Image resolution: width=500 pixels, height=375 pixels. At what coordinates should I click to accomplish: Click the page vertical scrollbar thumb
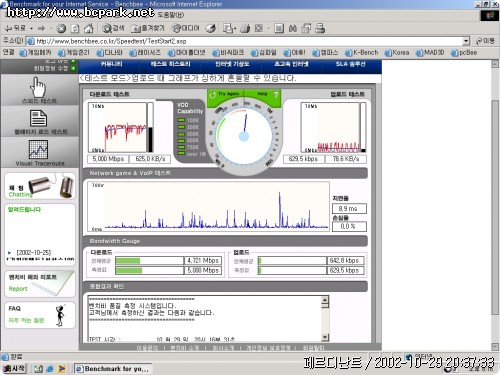click(x=495, y=207)
